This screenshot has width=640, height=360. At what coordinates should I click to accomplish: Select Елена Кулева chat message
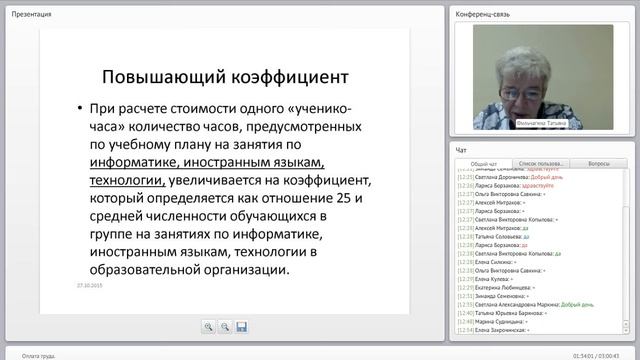pyautogui.click(x=486, y=279)
